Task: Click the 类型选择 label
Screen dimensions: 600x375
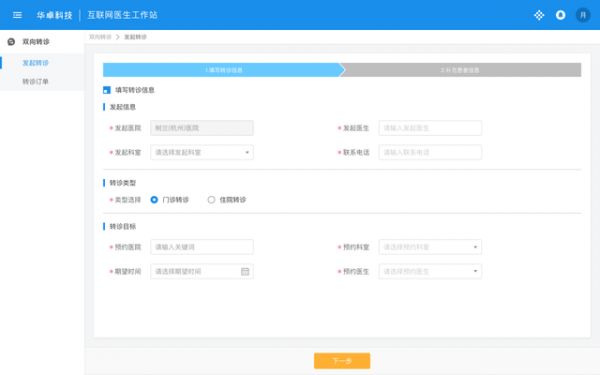Action: coord(128,200)
